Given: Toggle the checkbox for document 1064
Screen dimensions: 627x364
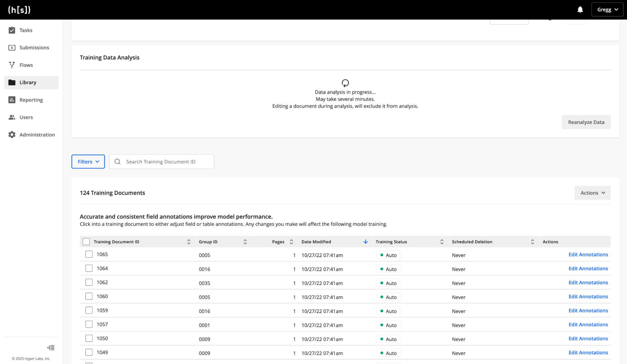Looking at the screenshot, I should (88, 268).
